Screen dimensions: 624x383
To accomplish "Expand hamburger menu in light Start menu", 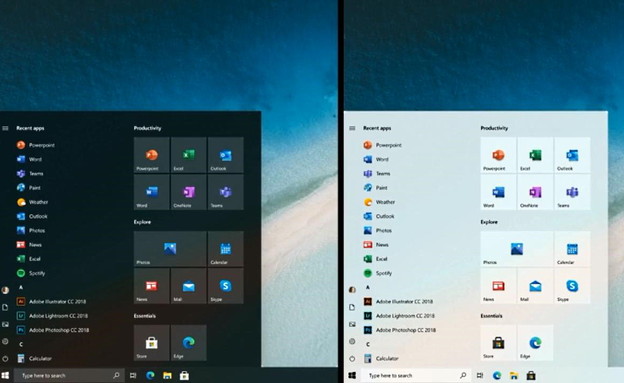I will (x=352, y=128).
